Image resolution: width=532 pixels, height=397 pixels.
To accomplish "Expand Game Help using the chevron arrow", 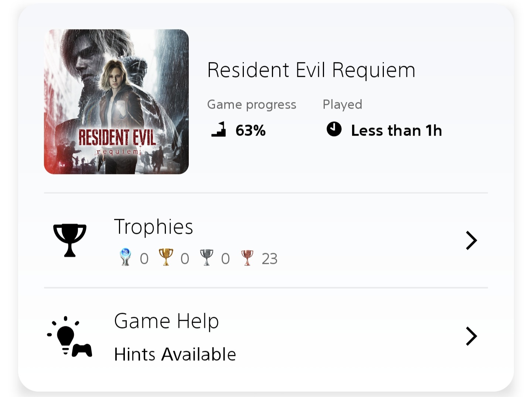I will tap(471, 336).
